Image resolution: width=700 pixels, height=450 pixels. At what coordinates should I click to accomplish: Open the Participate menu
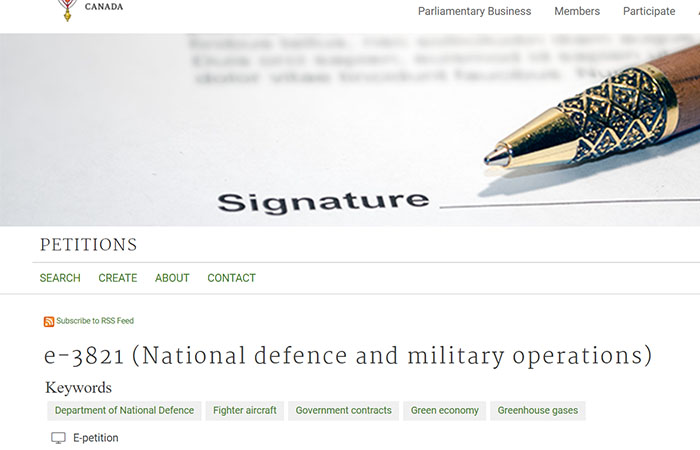point(649,11)
